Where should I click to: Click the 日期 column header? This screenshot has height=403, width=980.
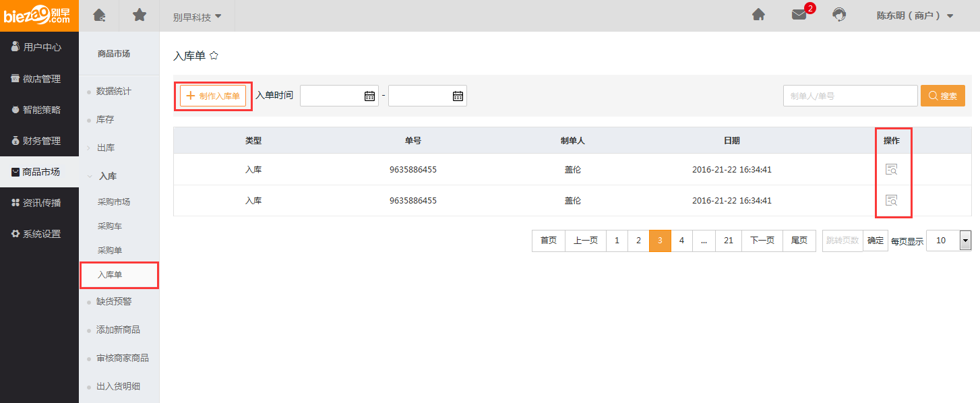click(x=732, y=141)
